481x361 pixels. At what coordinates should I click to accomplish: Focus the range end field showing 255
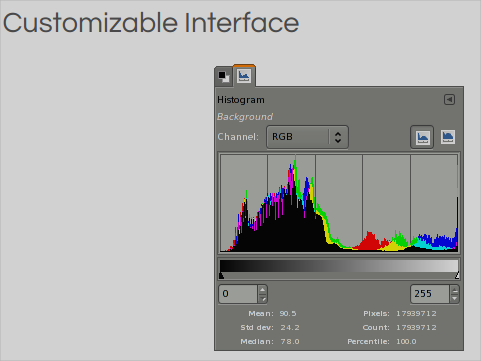pyautogui.click(x=430, y=294)
